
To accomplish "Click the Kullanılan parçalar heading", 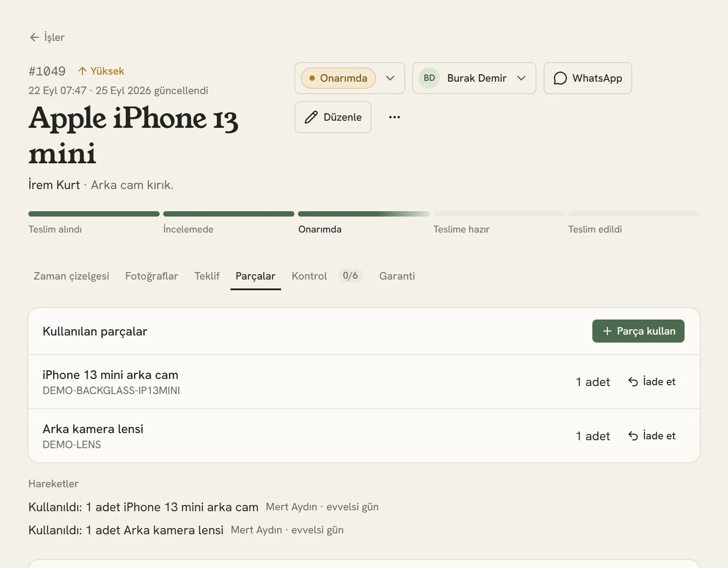I will 95,331.
